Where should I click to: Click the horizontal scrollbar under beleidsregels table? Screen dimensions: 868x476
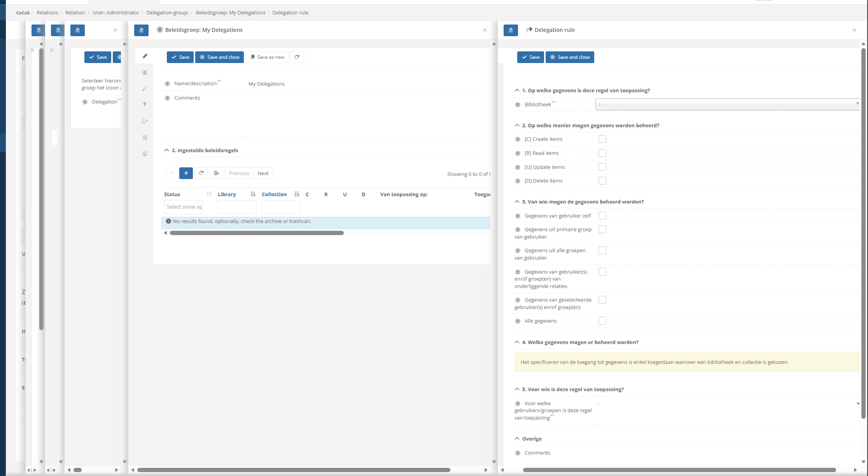(257, 233)
